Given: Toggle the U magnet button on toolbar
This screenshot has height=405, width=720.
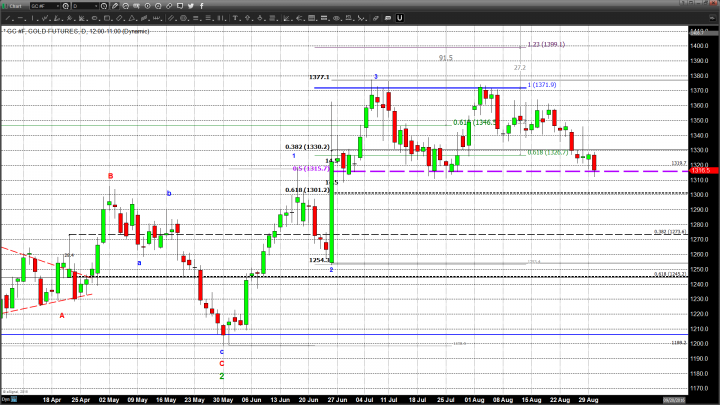Looking at the screenshot, I should point(399,18).
